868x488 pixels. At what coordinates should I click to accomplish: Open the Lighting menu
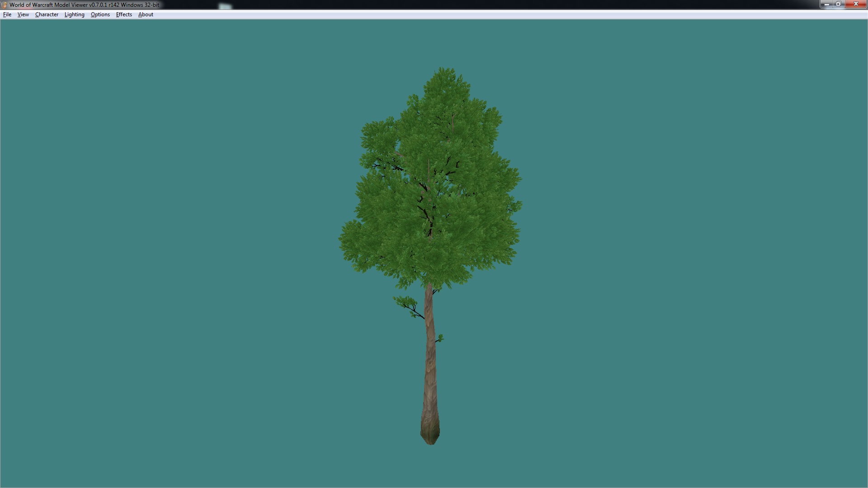[x=74, y=14]
